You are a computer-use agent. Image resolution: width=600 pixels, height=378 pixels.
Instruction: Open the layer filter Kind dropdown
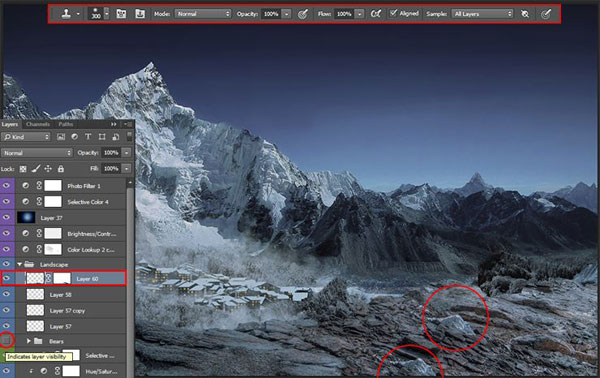click(x=26, y=137)
